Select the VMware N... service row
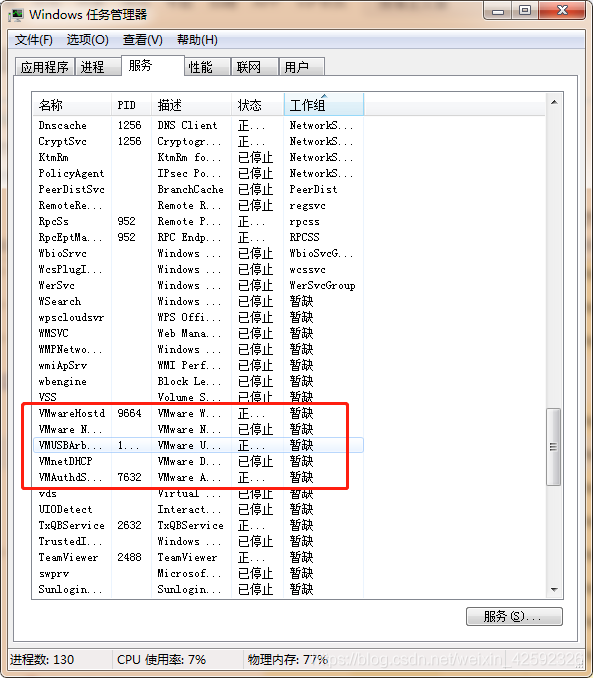 [198, 429]
